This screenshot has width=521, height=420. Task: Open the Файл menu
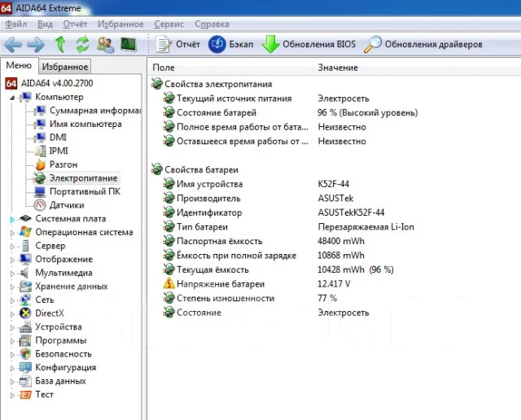coord(16,24)
